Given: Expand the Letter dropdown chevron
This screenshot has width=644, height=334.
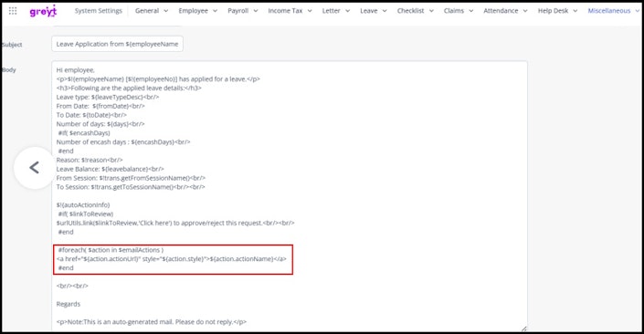Looking at the screenshot, I should click(x=347, y=11).
